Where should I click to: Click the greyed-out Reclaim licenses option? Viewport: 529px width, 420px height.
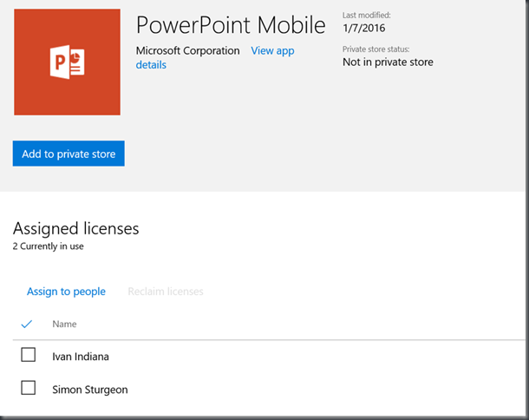pyautogui.click(x=166, y=292)
